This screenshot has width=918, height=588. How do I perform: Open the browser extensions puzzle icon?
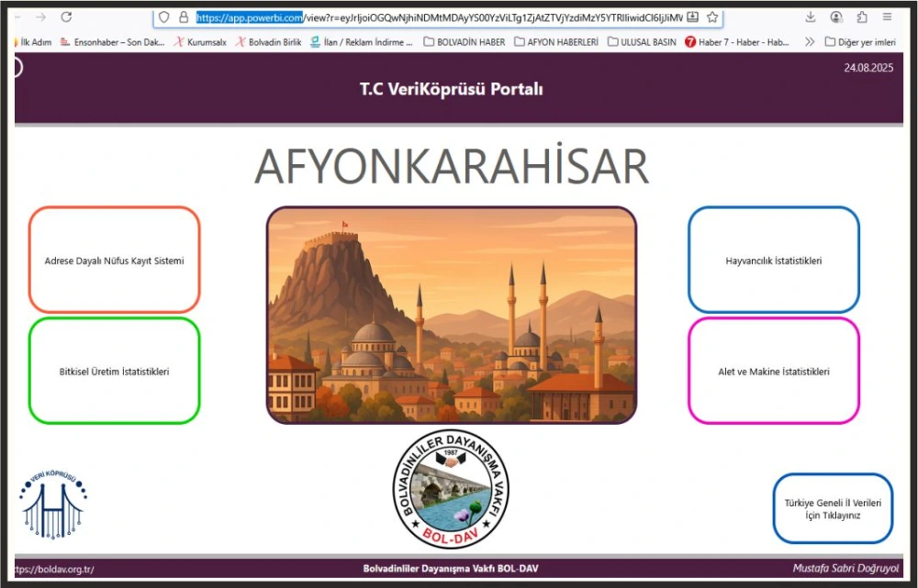(862, 17)
